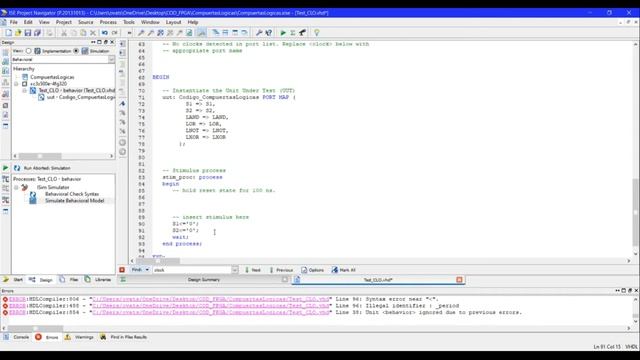Click the Next find button

coord(253,270)
